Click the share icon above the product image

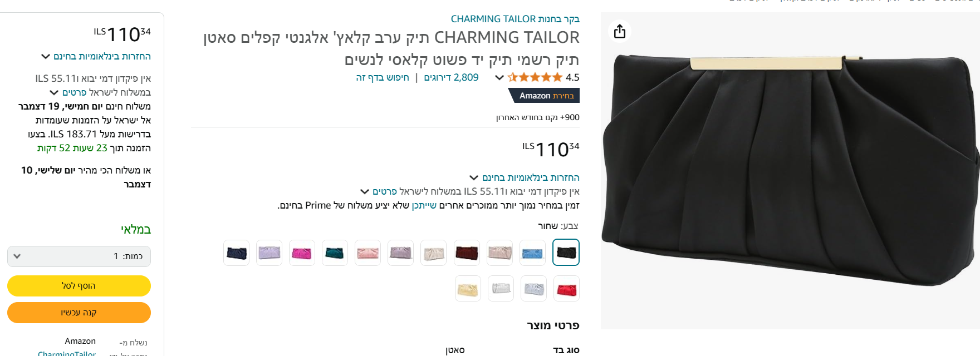point(619,31)
